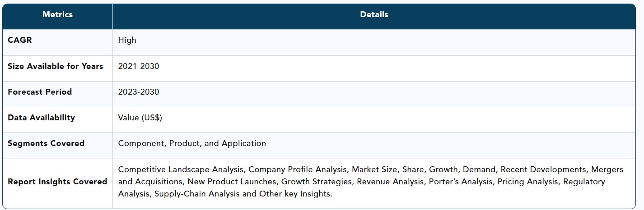The image size is (644, 210).
Task: Select the Forecast Period label
Action: [40, 92]
